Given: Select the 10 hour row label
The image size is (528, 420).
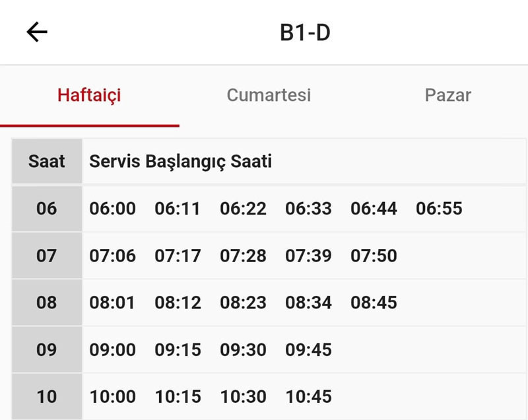Looking at the screenshot, I should tap(47, 397).
